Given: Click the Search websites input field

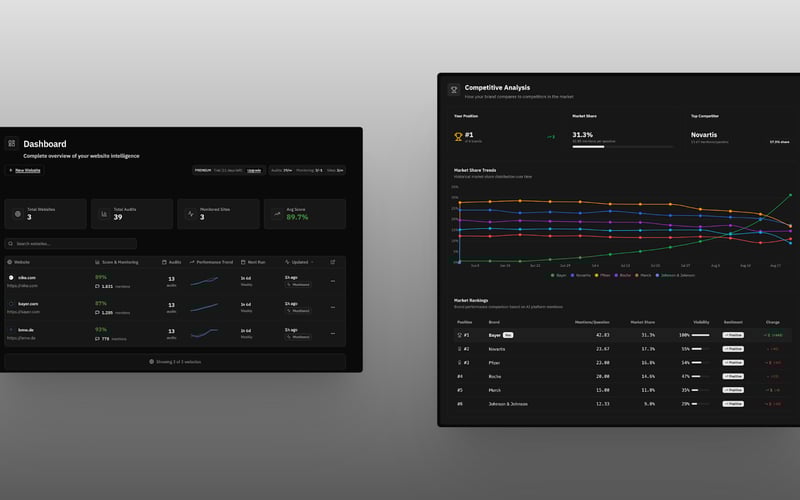Looking at the screenshot, I should pos(71,243).
